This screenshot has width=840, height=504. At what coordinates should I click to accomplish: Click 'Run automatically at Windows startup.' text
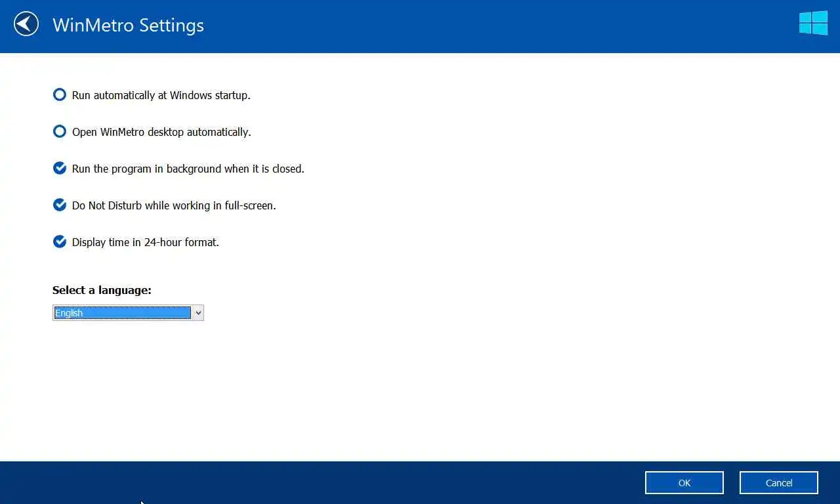pyautogui.click(x=161, y=95)
